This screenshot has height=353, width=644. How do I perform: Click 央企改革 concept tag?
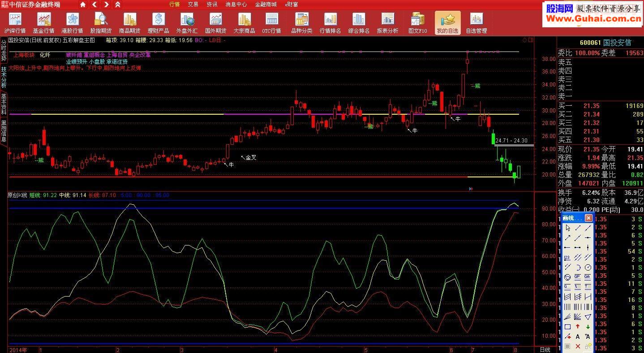tap(140, 55)
